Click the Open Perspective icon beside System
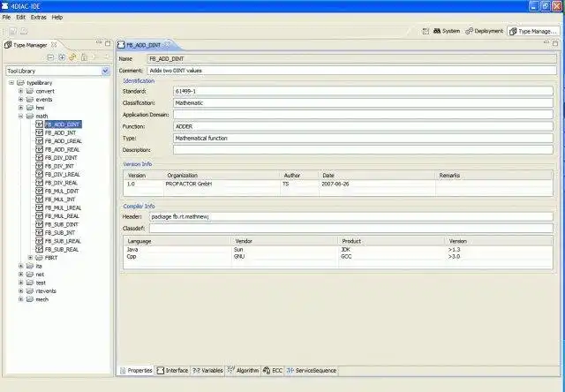Image resolution: width=565 pixels, height=392 pixels. click(x=426, y=32)
